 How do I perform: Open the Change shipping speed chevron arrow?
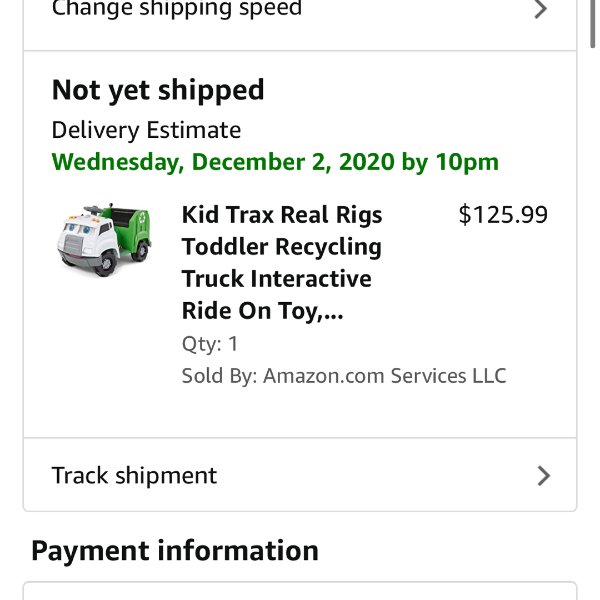click(540, 9)
